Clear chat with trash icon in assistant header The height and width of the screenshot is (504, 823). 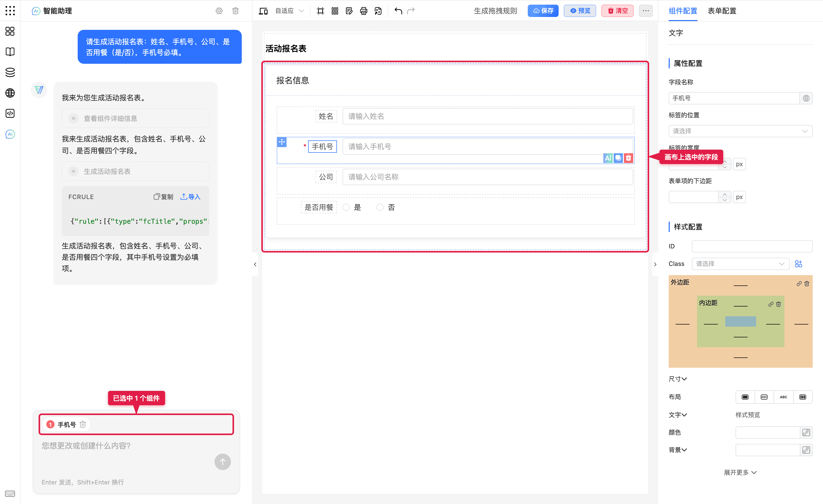[x=236, y=11]
